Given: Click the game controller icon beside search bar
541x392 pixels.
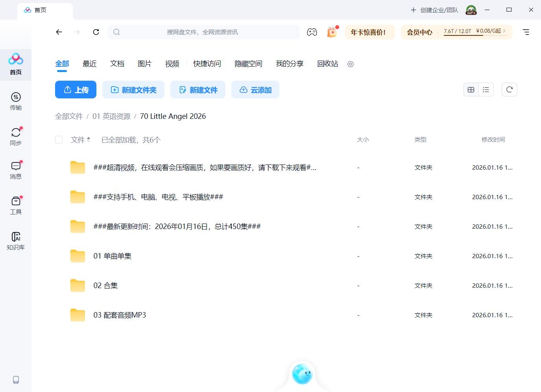Looking at the screenshot, I should point(312,32).
